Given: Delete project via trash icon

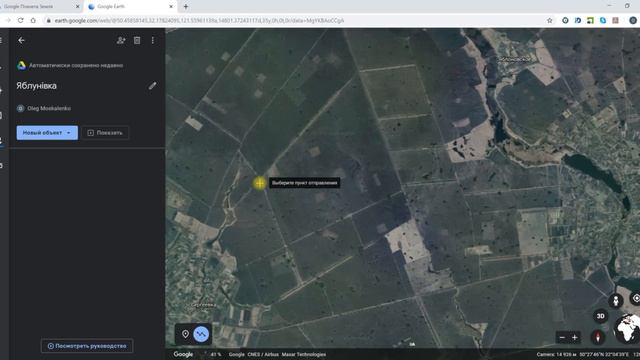Looking at the screenshot, I should coord(137,40).
